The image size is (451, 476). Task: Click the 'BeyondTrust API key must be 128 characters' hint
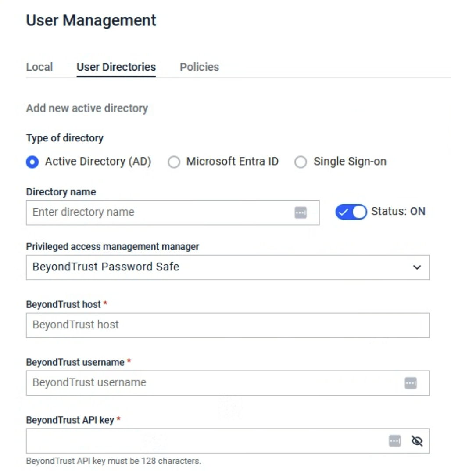click(114, 461)
